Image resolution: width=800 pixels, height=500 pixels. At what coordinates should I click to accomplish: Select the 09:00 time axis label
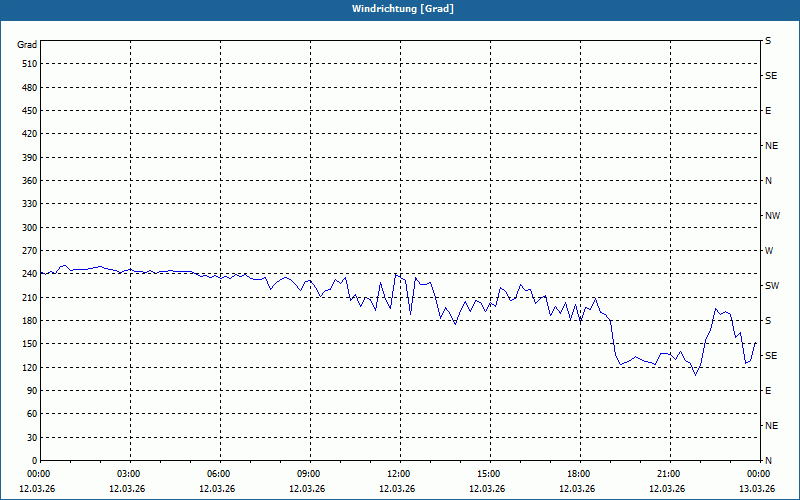coord(310,474)
